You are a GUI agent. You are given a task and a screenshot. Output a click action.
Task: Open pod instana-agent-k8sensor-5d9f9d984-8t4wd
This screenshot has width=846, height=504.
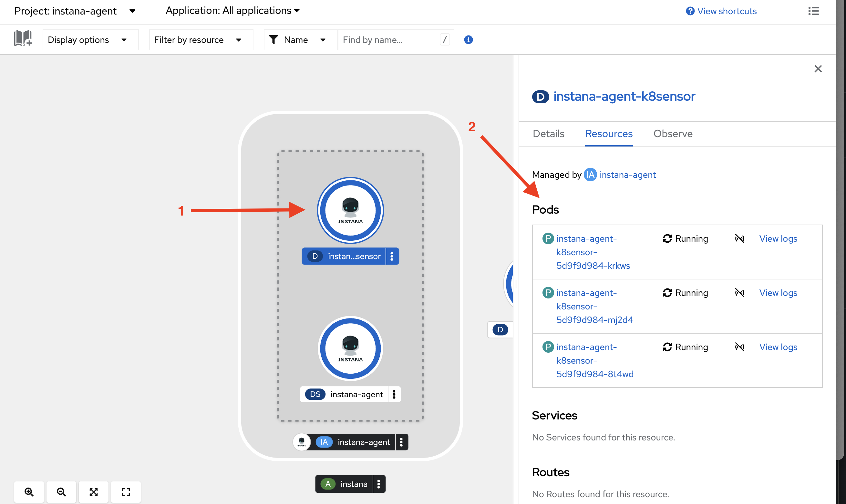tap(595, 361)
